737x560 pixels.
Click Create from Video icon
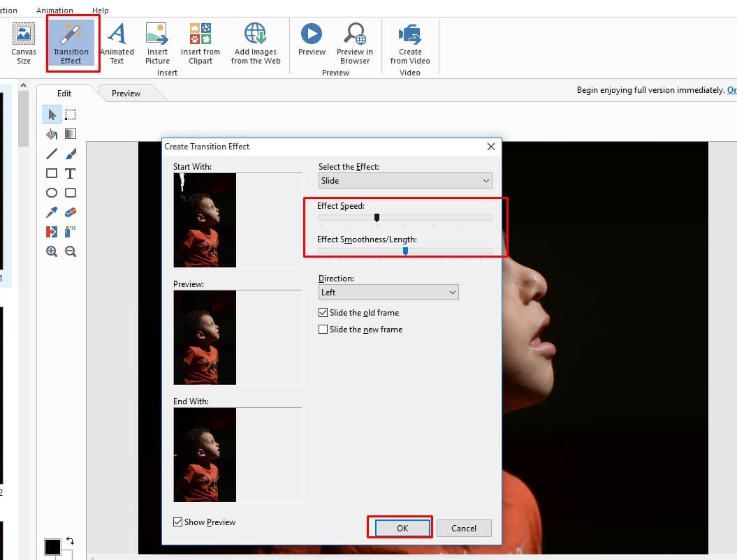(410, 35)
